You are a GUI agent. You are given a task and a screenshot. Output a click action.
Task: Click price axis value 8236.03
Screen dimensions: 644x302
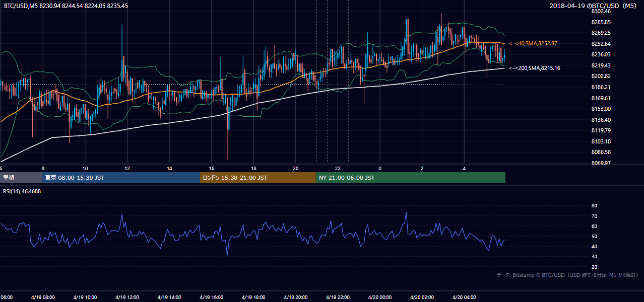click(x=601, y=54)
